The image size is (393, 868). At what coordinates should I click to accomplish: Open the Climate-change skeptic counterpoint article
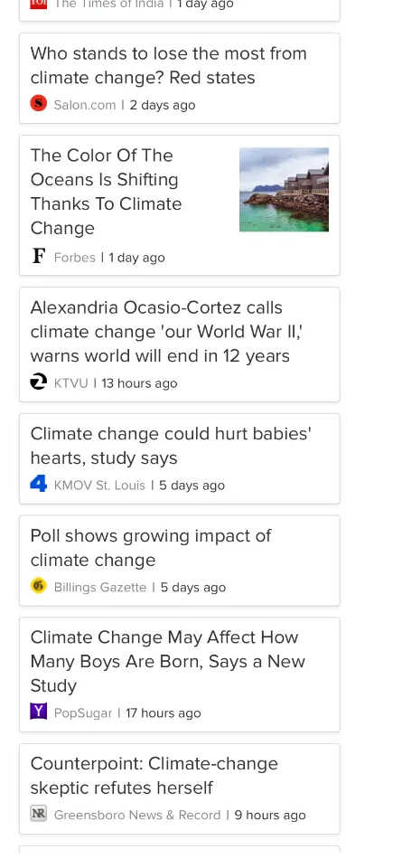(x=154, y=776)
